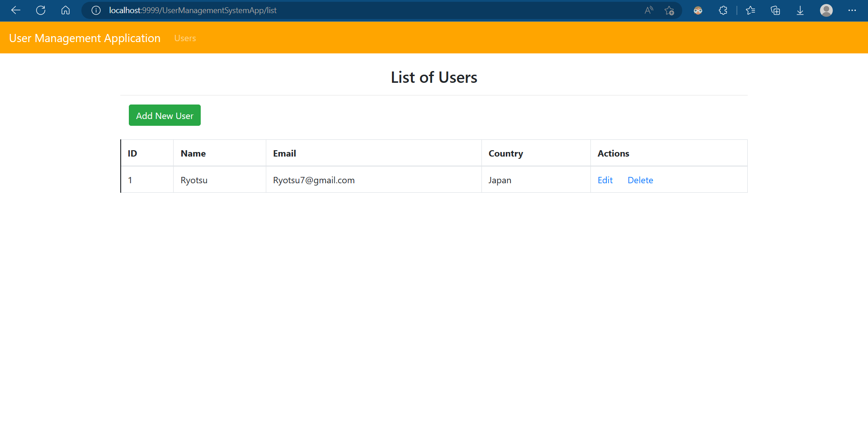
Task: Go to the browser home page
Action: point(66,10)
